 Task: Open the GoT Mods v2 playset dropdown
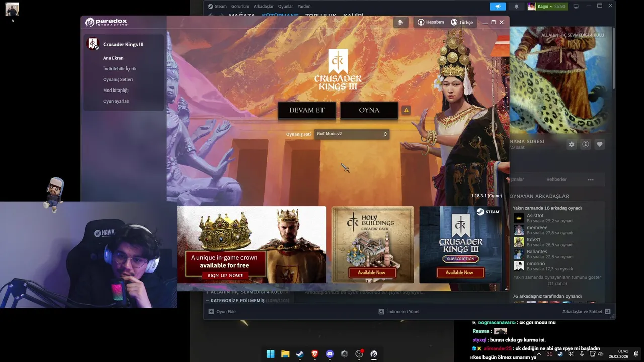tap(352, 134)
